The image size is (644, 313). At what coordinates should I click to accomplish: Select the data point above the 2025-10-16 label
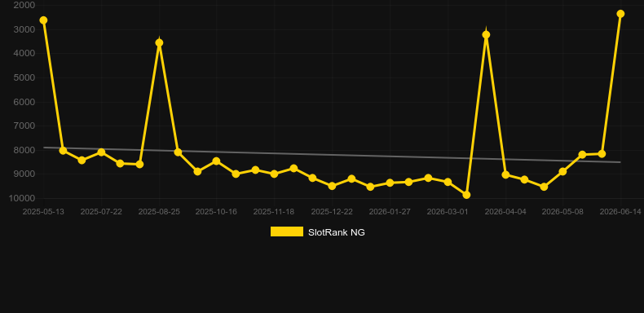pos(217,161)
